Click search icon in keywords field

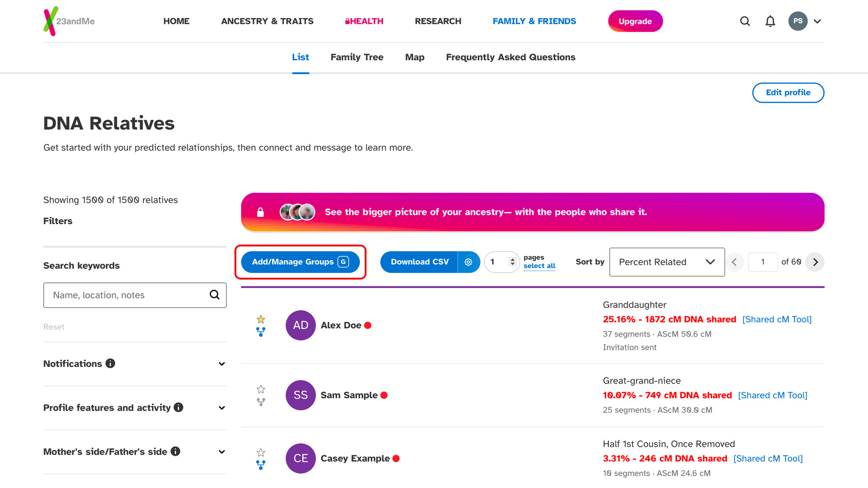coord(215,295)
